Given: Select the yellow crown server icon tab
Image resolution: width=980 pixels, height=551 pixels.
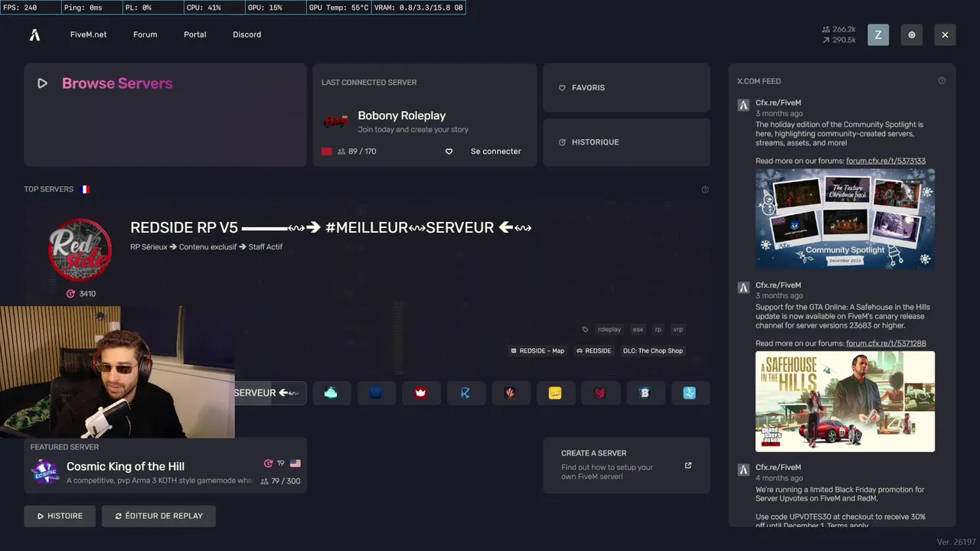Looking at the screenshot, I should tap(555, 393).
